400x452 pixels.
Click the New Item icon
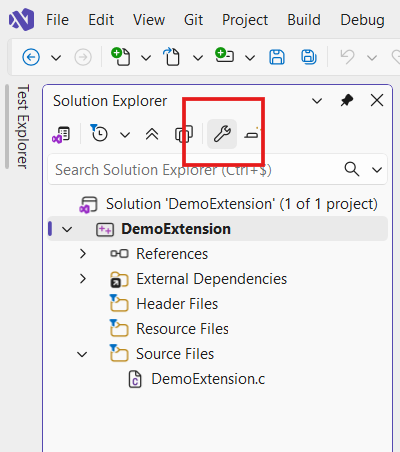121,56
